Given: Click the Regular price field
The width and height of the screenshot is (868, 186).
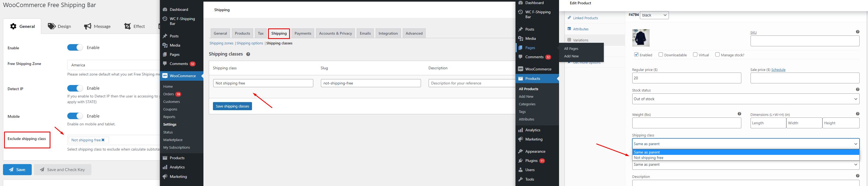Looking at the screenshot, I should pos(687,78).
